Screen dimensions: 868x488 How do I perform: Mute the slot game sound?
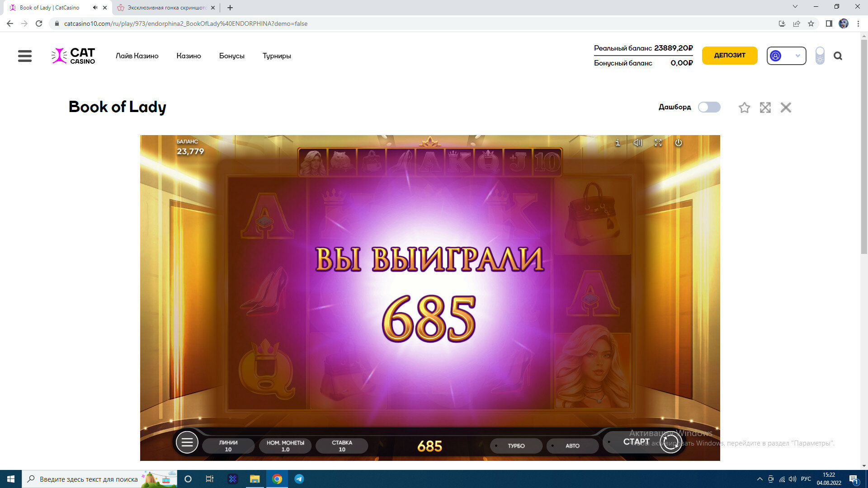638,143
